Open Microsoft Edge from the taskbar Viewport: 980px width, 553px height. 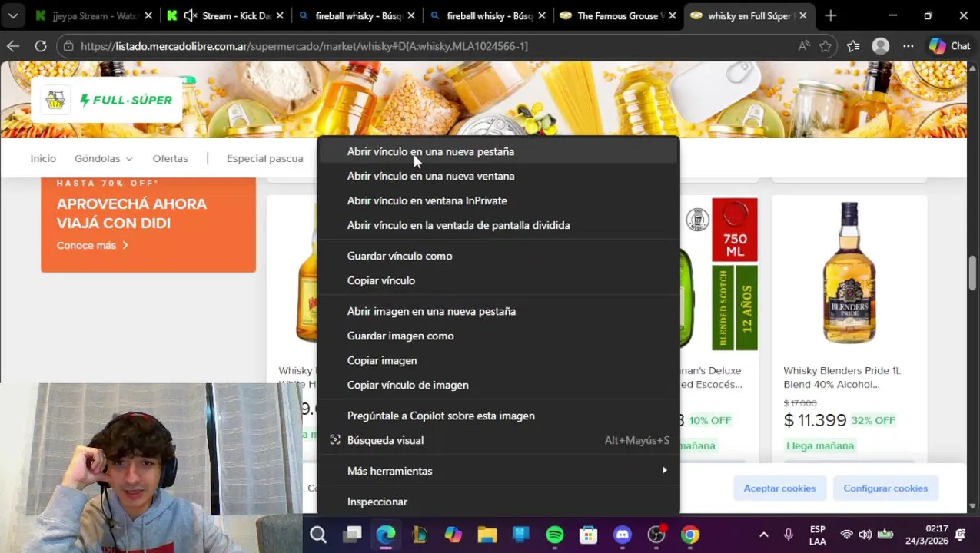point(386,535)
